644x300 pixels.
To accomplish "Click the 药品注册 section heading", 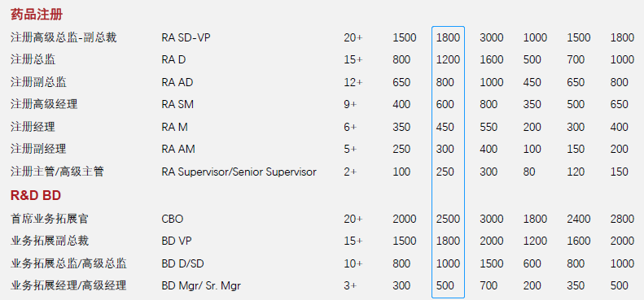I will click(37, 15).
